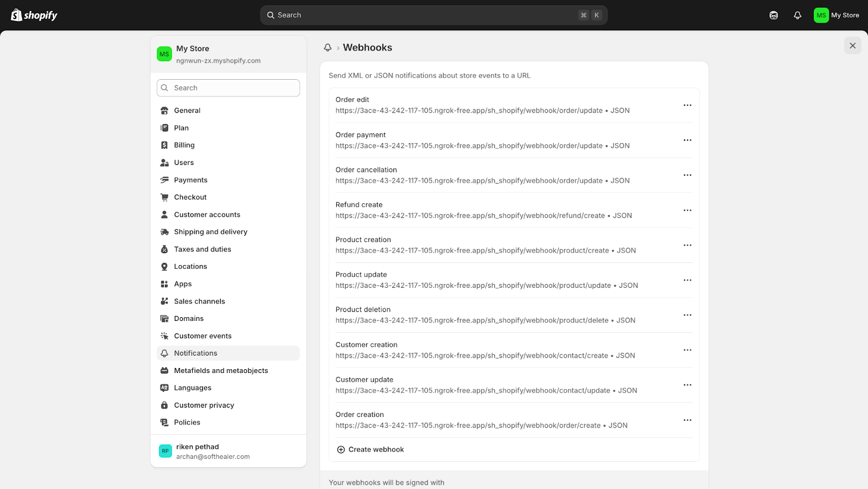The width and height of the screenshot is (868, 489).
Task: Open Policies settings
Action: [228, 422]
